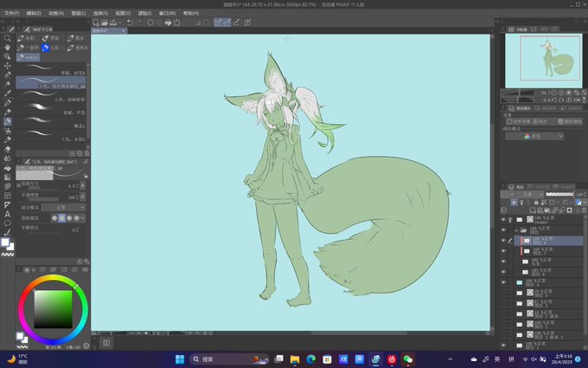Toggle visibility eye of the topmost layer

click(503, 220)
